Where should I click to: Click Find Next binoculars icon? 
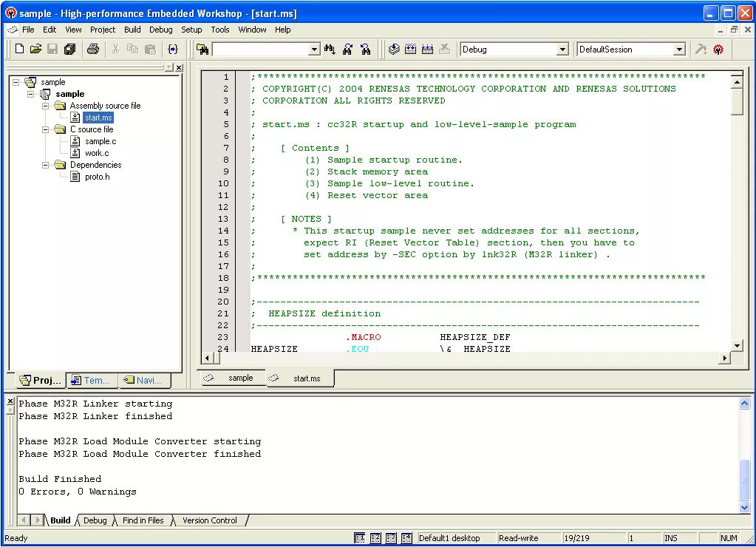347,50
